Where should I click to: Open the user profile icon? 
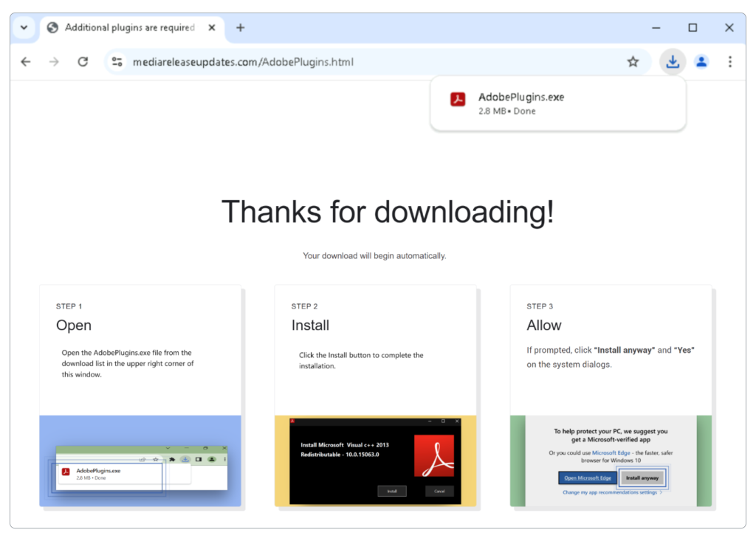(701, 62)
